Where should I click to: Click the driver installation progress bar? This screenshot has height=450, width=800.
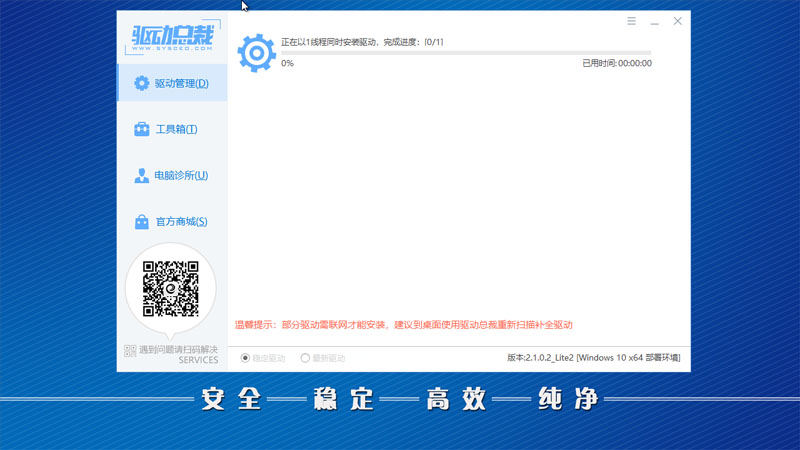[466, 53]
